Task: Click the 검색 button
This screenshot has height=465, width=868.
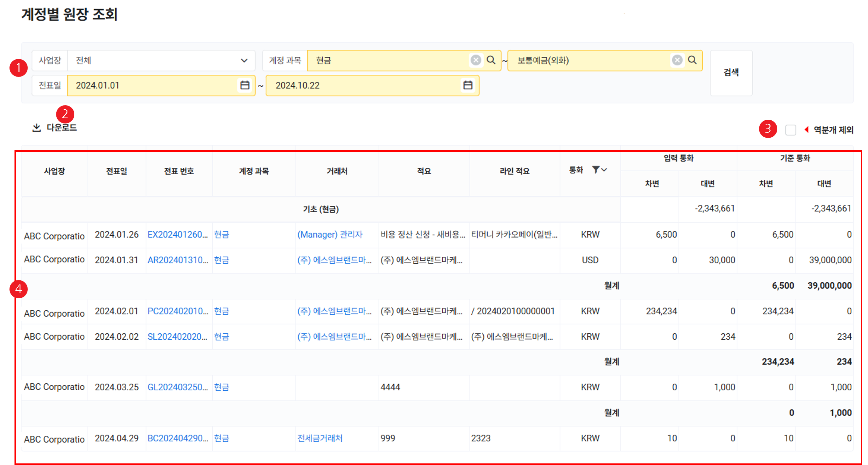Action: click(x=731, y=73)
